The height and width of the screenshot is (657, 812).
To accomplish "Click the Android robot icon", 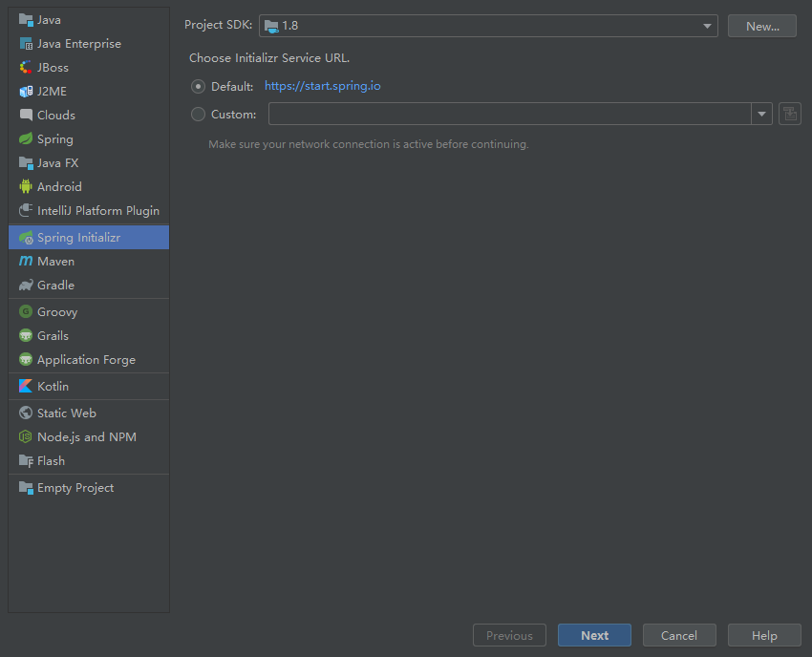I will [26, 186].
